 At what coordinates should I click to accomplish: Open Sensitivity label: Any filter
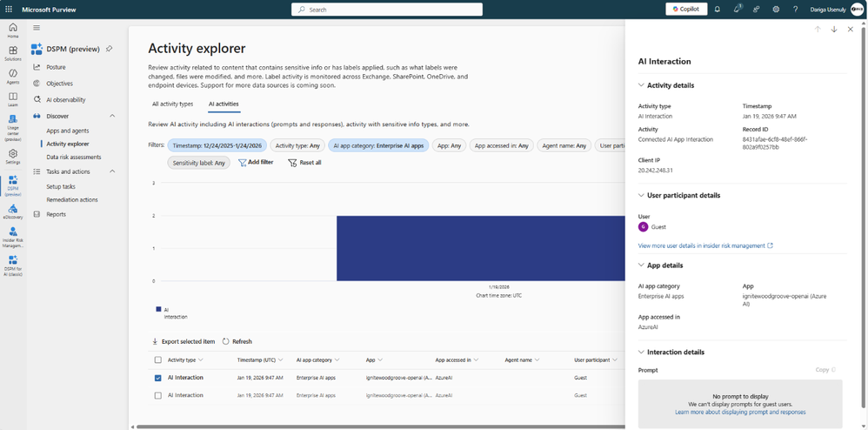tap(198, 163)
